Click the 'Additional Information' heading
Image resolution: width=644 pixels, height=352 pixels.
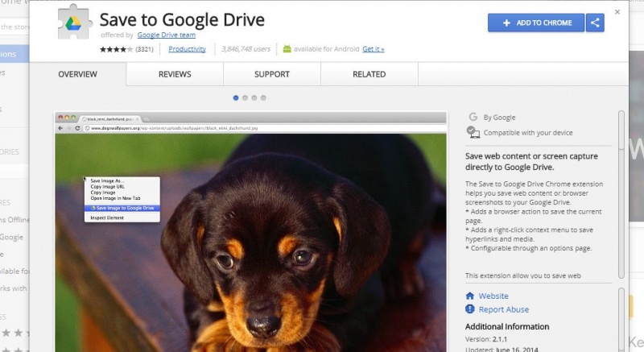(507, 326)
